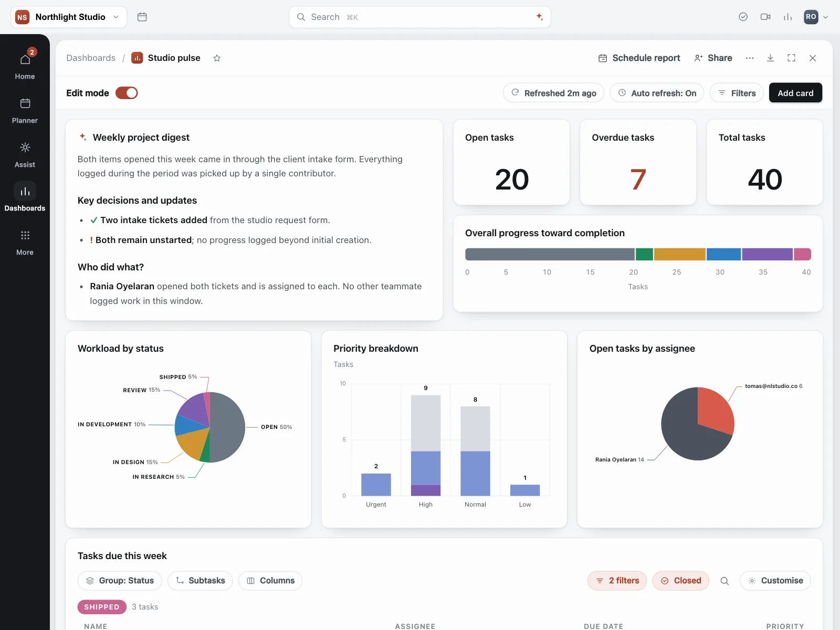Turn off Edit mode switch
This screenshot has width=840, height=630.
click(x=127, y=93)
